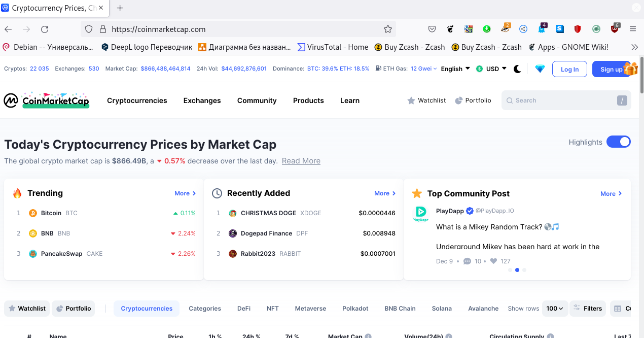Click the Log In button
The width and height of the screenshot is (644, 338).
point(569,70)
